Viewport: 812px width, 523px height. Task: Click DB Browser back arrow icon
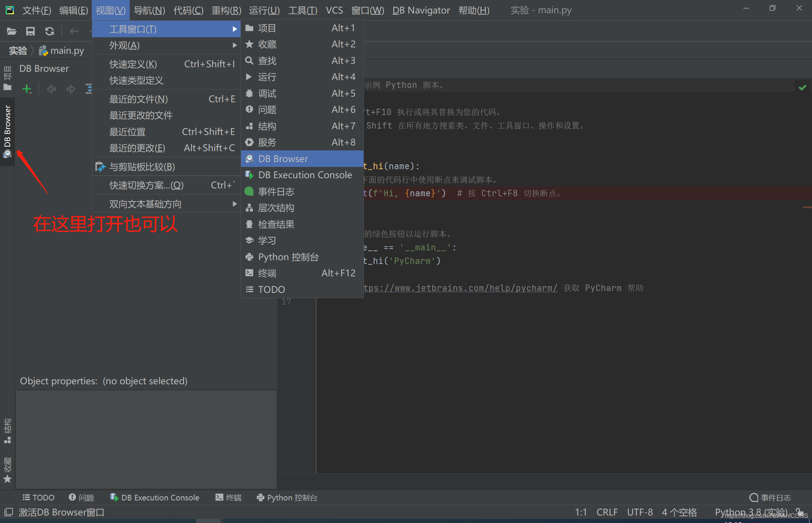51,89
